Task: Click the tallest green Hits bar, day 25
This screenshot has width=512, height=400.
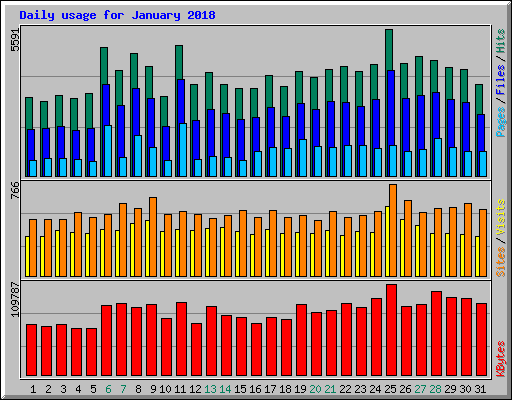Action: 389,50
